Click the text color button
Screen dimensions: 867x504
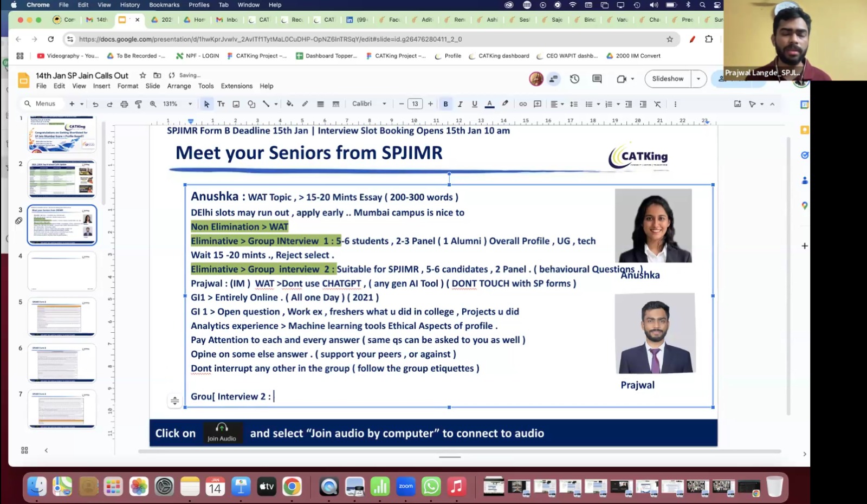(489, 104)
